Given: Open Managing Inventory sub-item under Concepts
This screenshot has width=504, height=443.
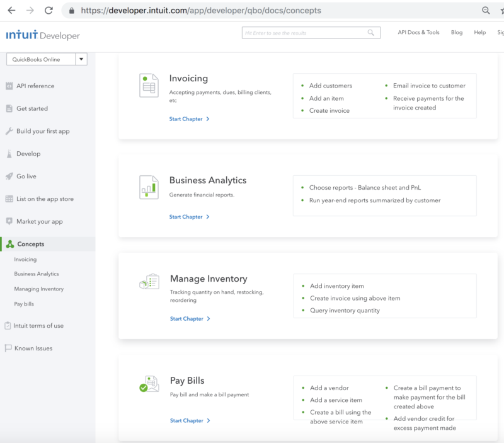Looking at the screenshot, I should pyautogui.click(x=39, y=289).
